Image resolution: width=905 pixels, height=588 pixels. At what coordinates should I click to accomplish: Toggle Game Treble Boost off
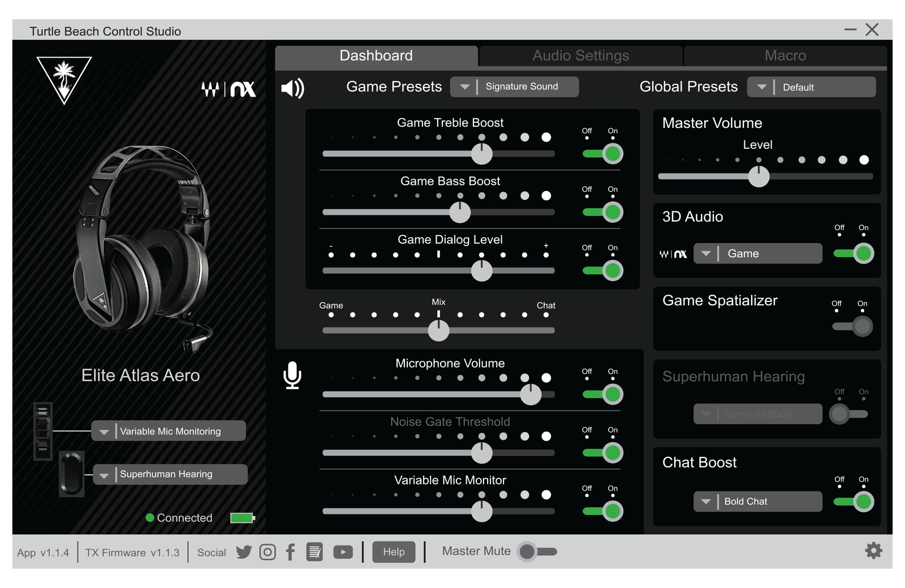601,153
